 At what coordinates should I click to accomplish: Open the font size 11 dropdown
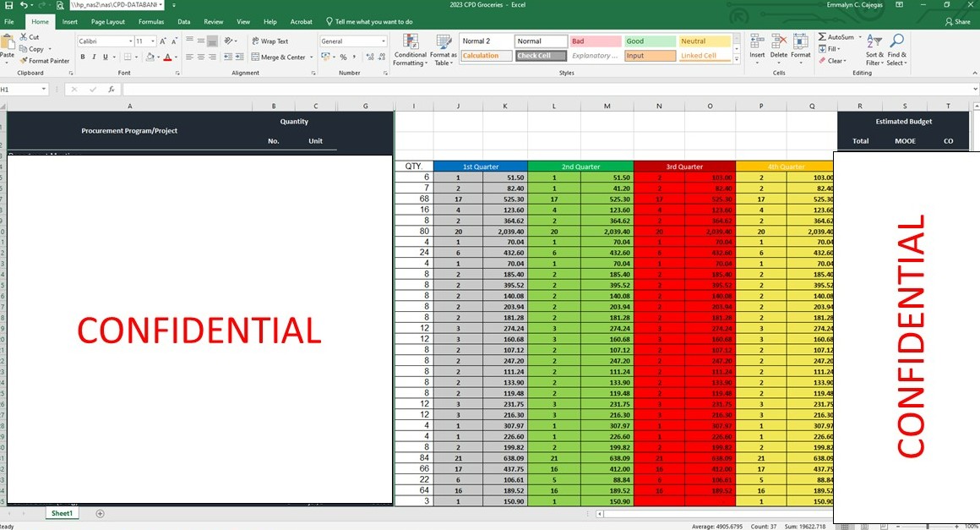click(x=153, y=41)
